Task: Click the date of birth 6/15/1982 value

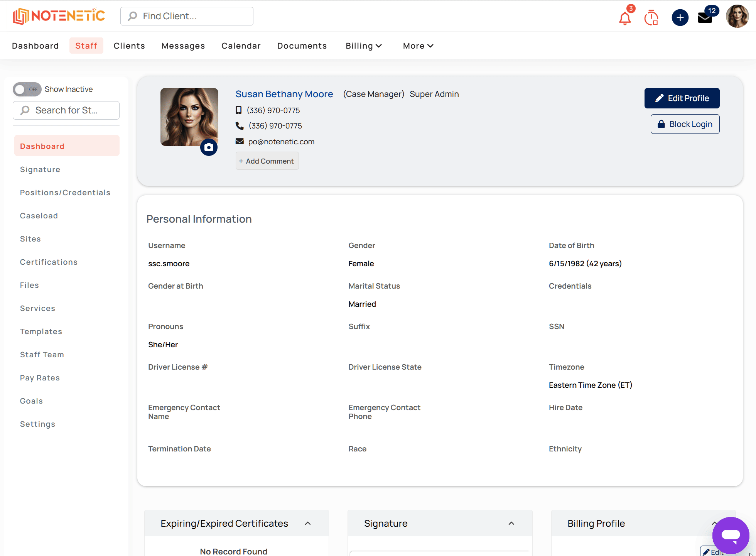Action: [585, 264]
